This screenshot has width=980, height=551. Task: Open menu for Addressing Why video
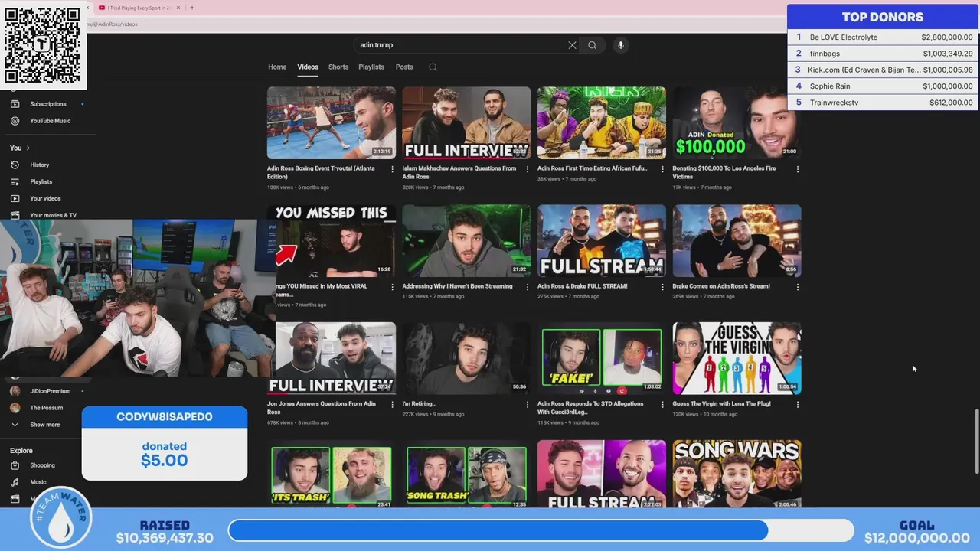pos(528,287)
